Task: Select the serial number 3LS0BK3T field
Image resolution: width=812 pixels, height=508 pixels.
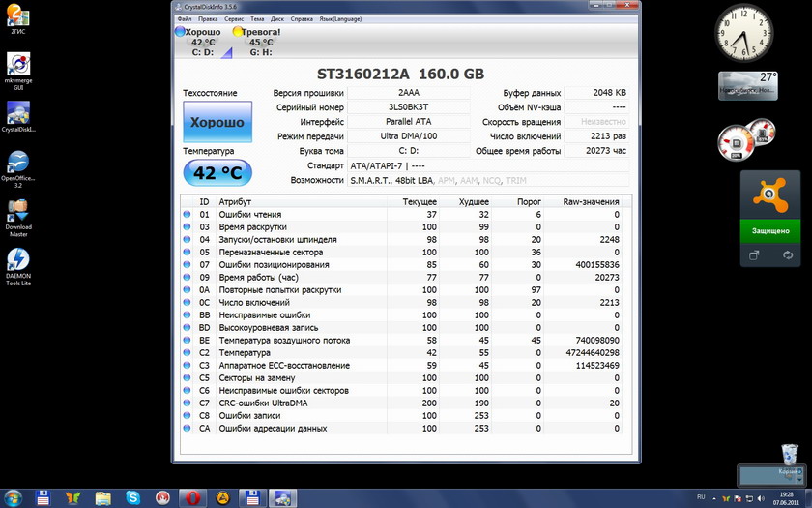Action: tap(409, 107)
